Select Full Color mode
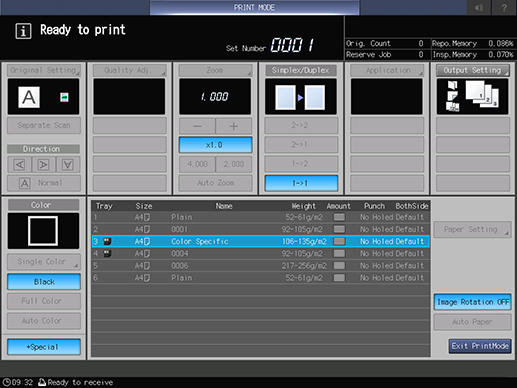Image resolution: width=517 pixels, height=388 pixels. point(44,301)
